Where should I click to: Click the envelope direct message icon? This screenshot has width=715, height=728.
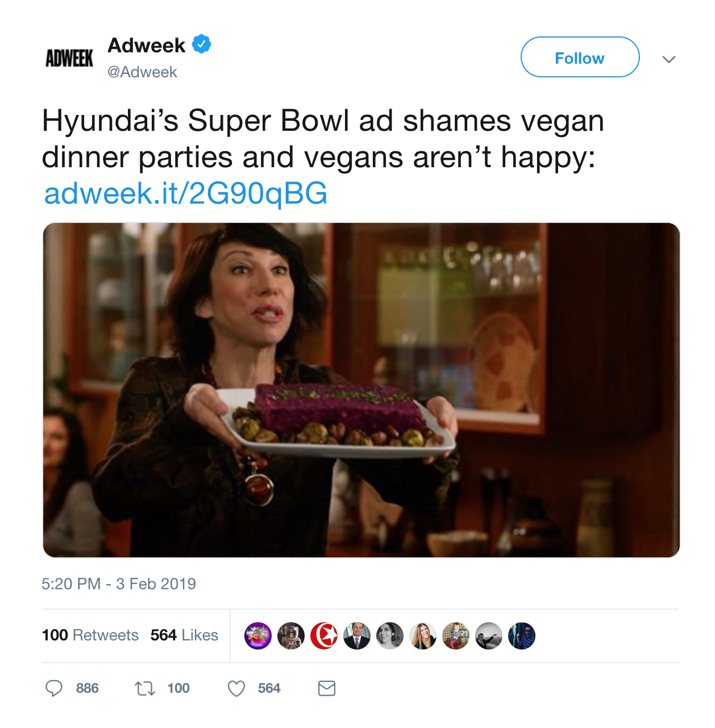click(x=327, y=689)
